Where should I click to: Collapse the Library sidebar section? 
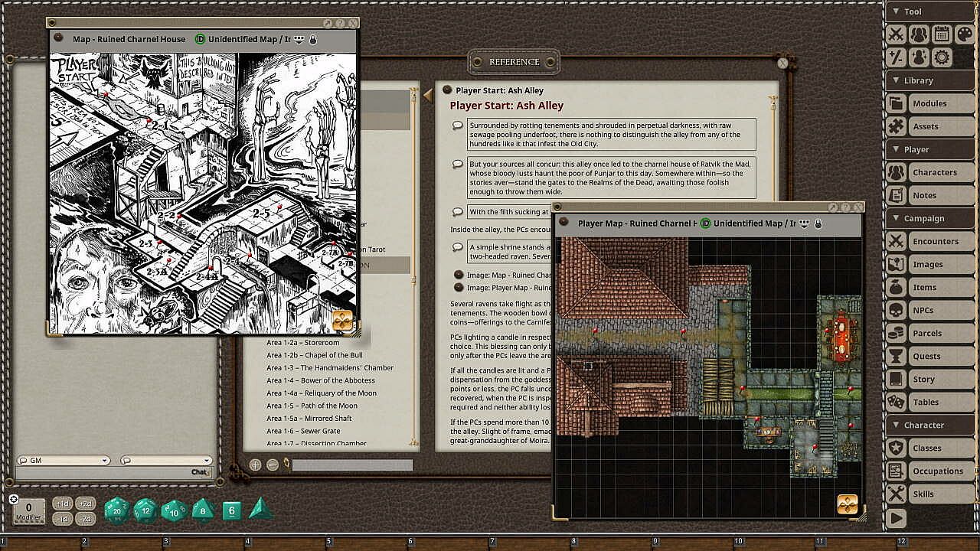coord(930,80)
